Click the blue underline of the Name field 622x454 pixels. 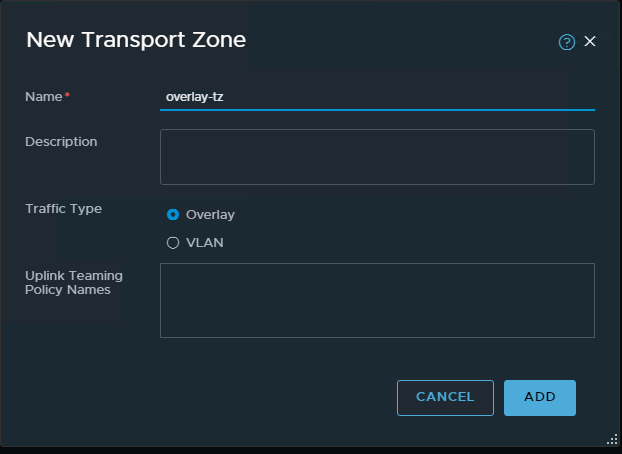pos(377,109)
